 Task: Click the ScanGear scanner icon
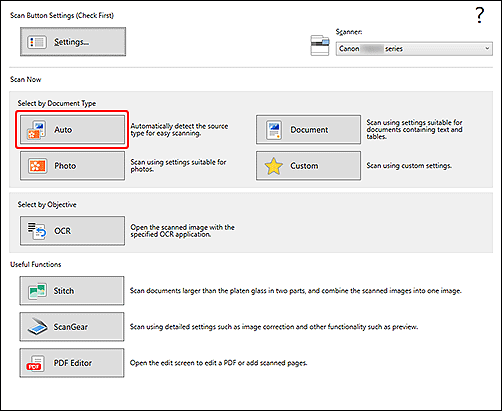click(x=37, y=327)
